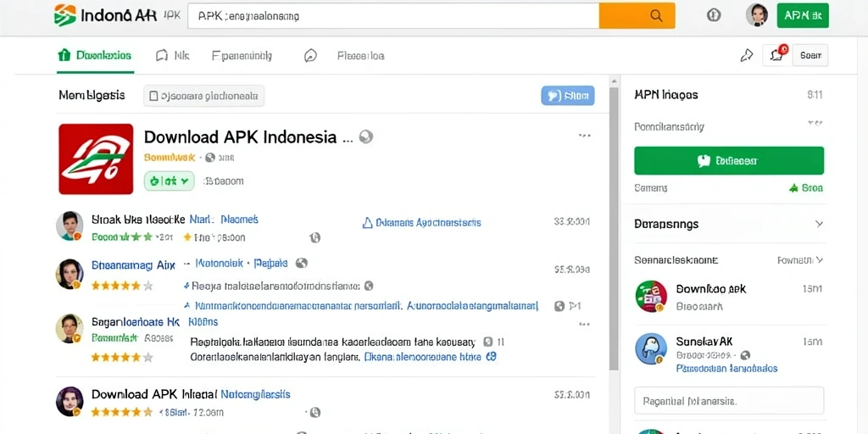
Task: Click the filter box beside Mem blgesis
Action: (203, 96)
